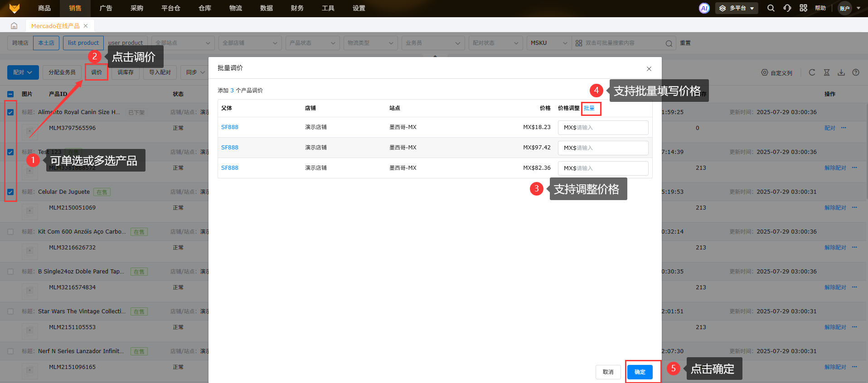Open the 配对状态 filter dropdown

click(496, 43)
